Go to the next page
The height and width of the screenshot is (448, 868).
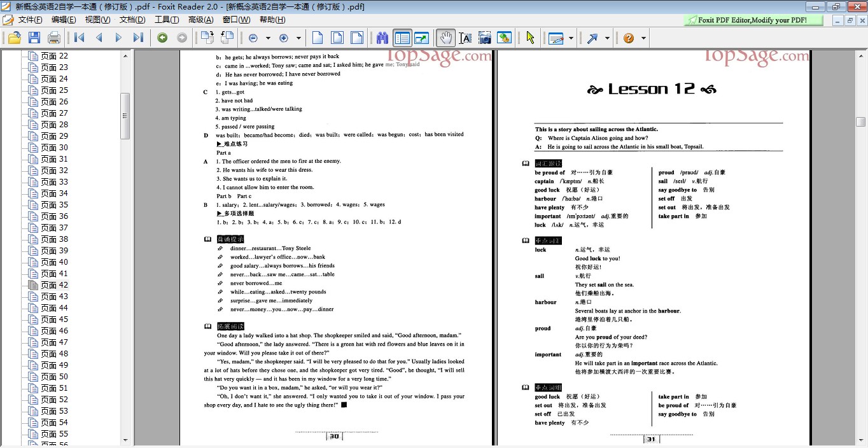click(x=118, y=38)
